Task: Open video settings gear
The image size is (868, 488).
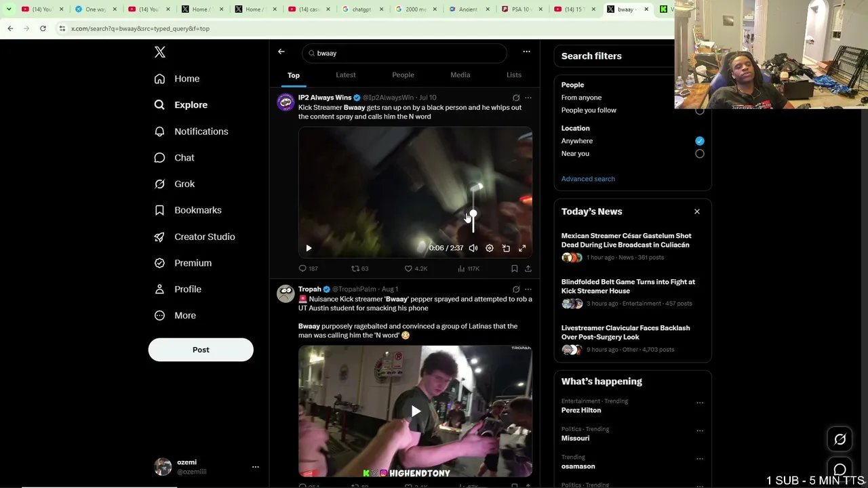Action: click(490, 248)
